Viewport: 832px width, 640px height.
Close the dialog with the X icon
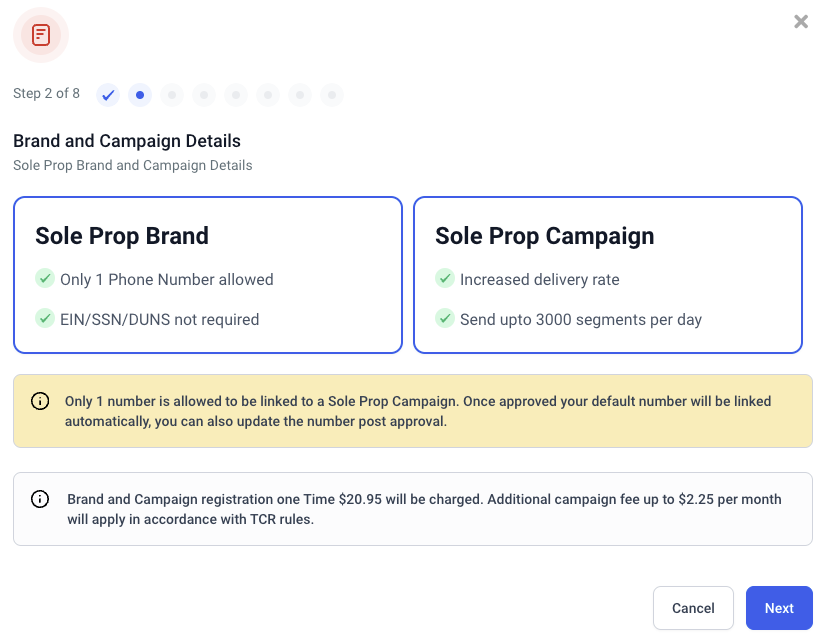tap(800, 21)
